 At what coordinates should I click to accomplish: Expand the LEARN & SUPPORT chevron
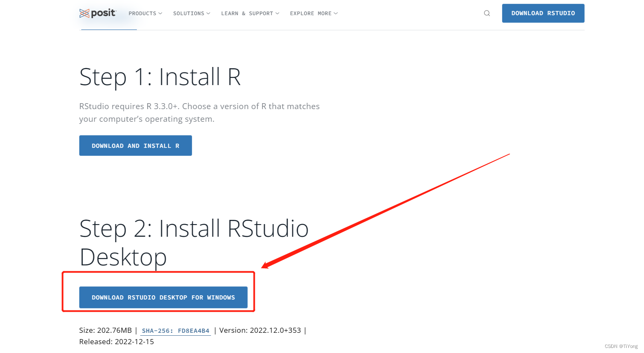pyautogui.click(x=277, y=13)
